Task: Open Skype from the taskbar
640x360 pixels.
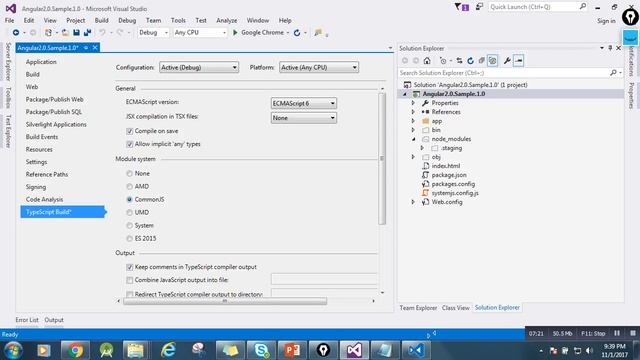Action: 261,350
